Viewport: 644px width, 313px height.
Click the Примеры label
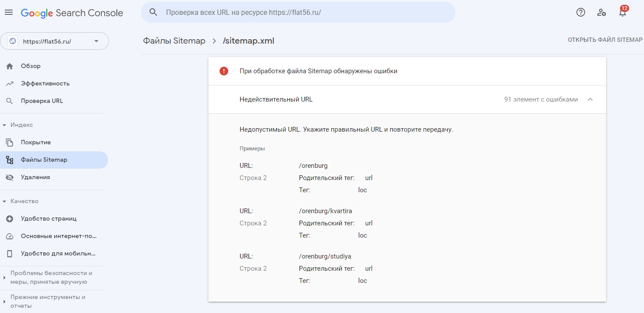coord(252,149)
